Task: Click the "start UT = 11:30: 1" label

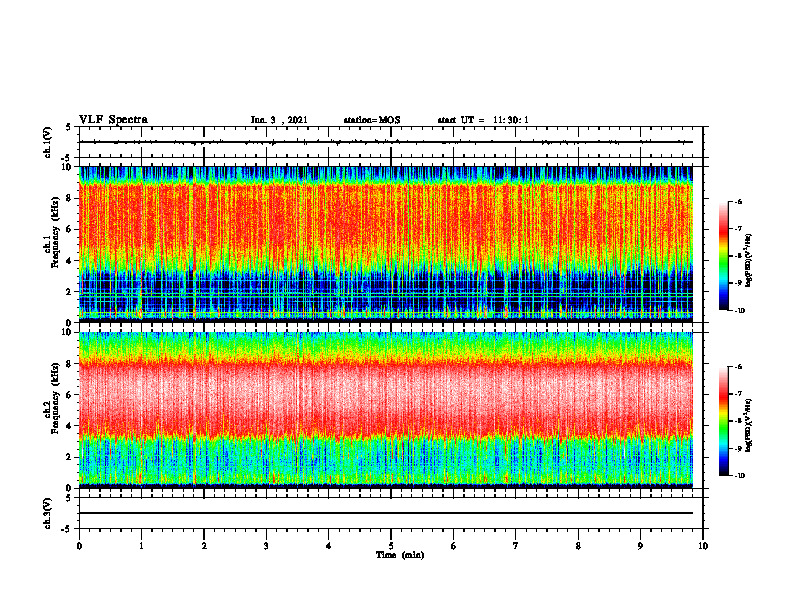Action: [x=483, y=120]
